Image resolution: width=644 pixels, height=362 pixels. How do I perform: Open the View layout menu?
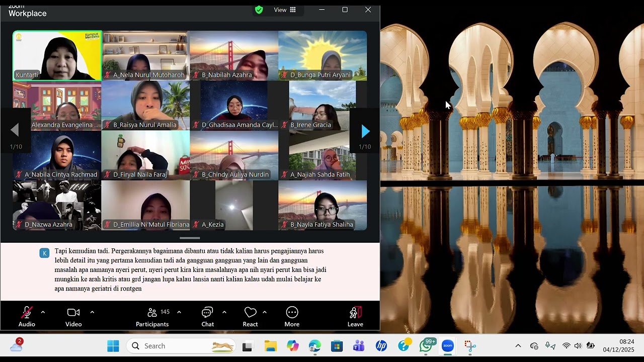point(285,10)
